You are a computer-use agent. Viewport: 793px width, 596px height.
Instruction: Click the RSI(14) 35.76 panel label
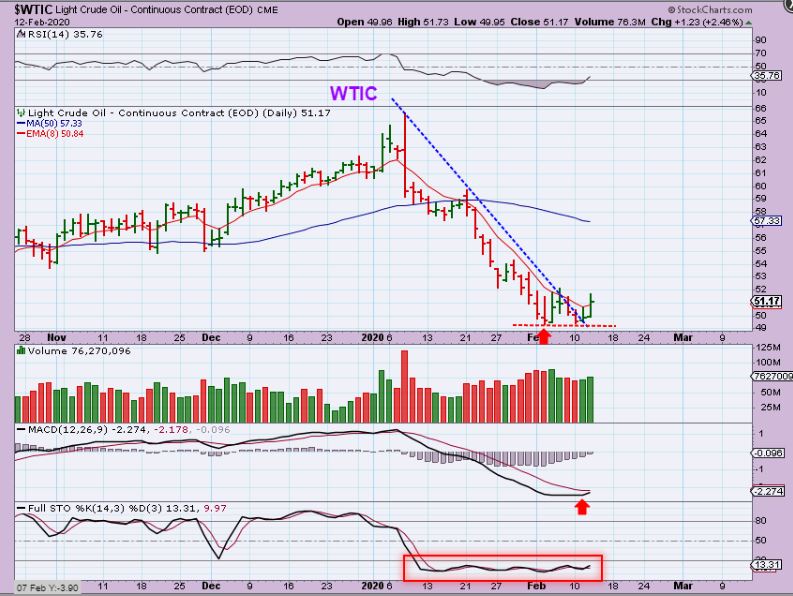click(64, 34)
